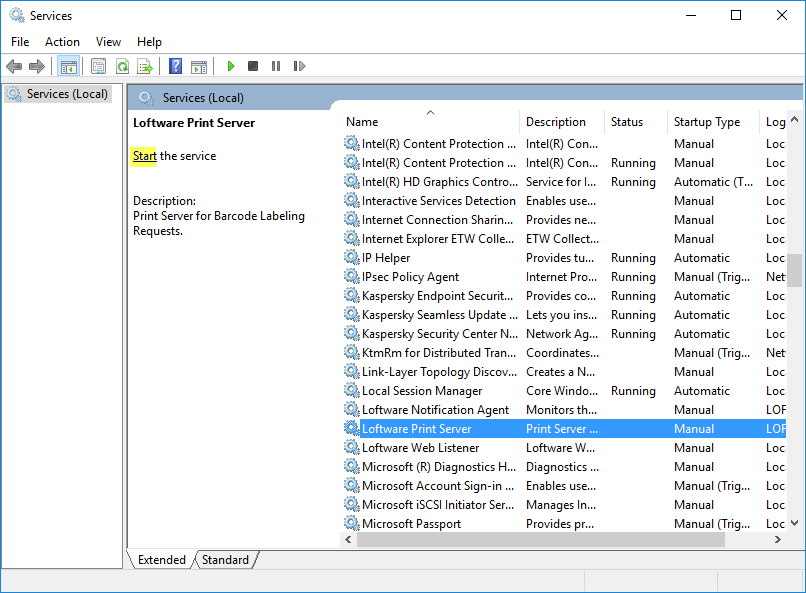The image size is (806, 593).
Task: Sort by the Description column header
Action: tap(562, 122)
